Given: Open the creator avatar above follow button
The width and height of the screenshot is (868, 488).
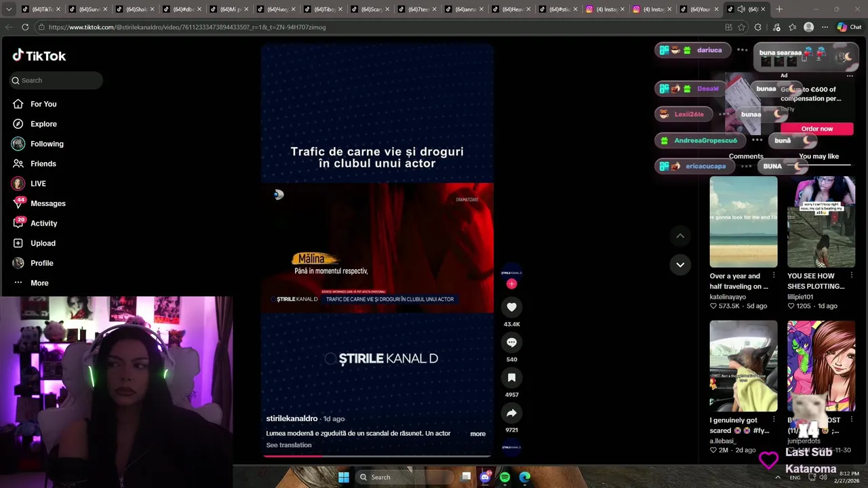Looking at the screenshot, I should [x=511, y=272].
